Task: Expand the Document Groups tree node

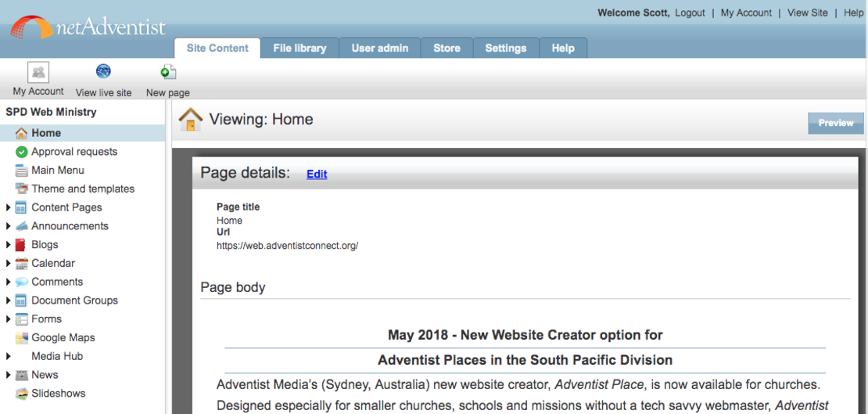Action: [9, 301]
